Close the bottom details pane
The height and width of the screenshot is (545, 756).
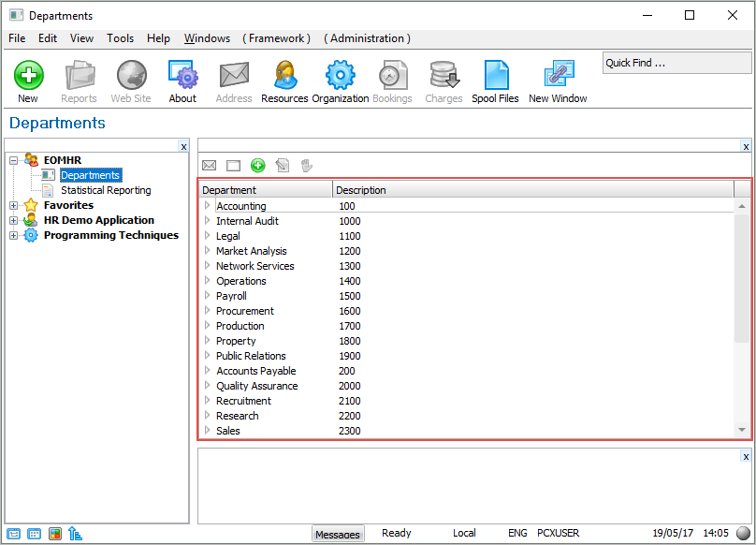tap(746, 456)
